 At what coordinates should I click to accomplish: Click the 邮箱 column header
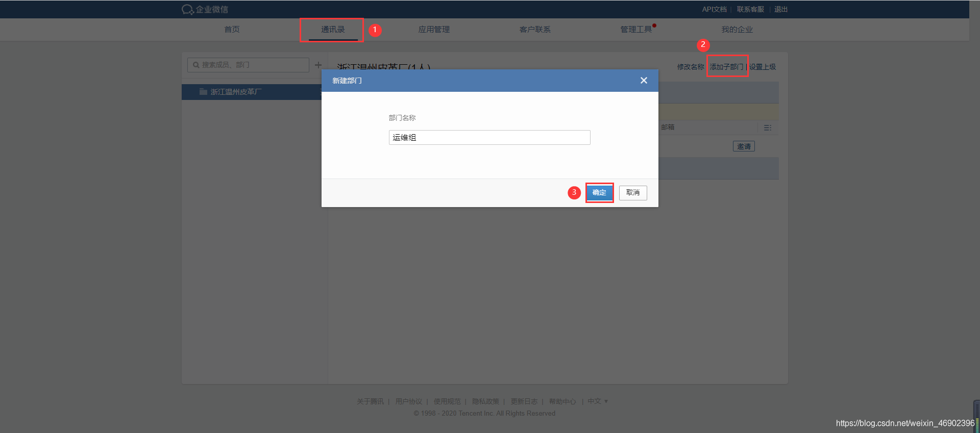coord(668,127)
